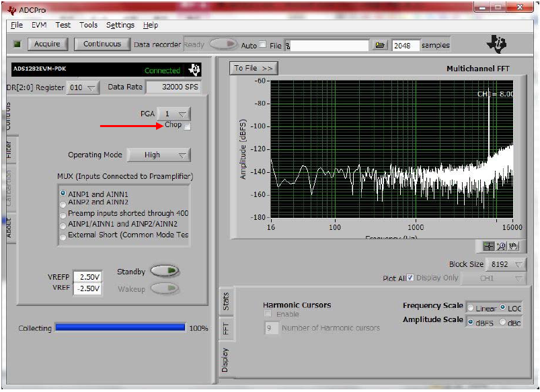Open the File menu
Image resolution: width=540 pixels, height=392 pixels.
(17, 25)
